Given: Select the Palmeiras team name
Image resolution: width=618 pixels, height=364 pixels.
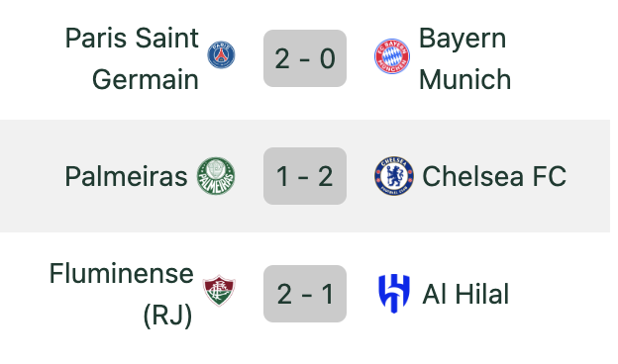Looking at the screenshot, I should pos(126,176).
